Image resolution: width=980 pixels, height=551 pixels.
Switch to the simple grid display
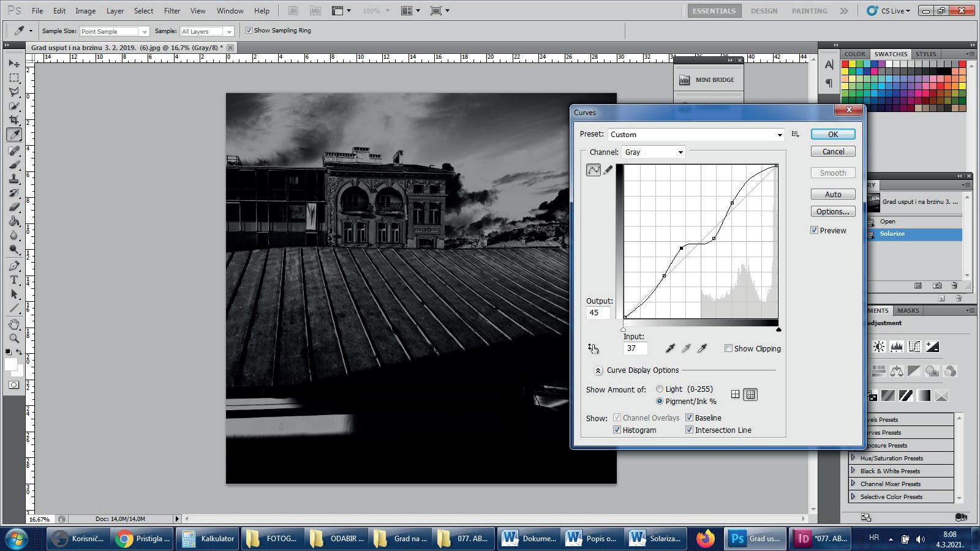735,394
